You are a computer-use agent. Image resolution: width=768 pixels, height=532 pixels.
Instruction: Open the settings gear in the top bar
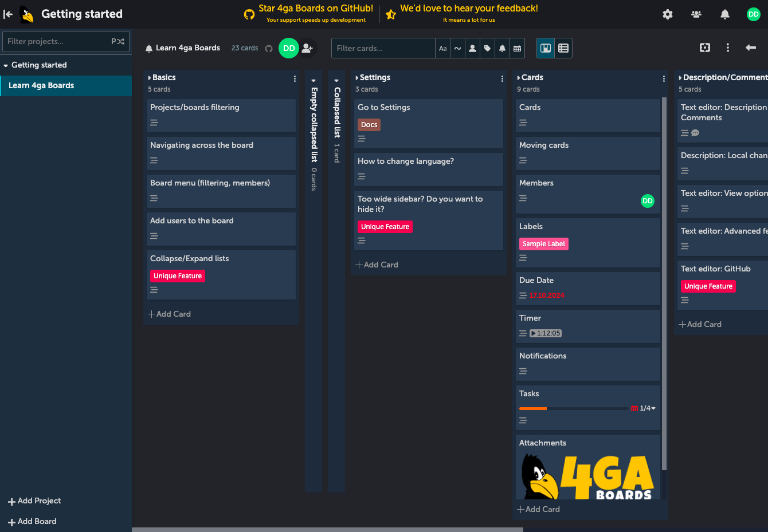pos(668,14)
